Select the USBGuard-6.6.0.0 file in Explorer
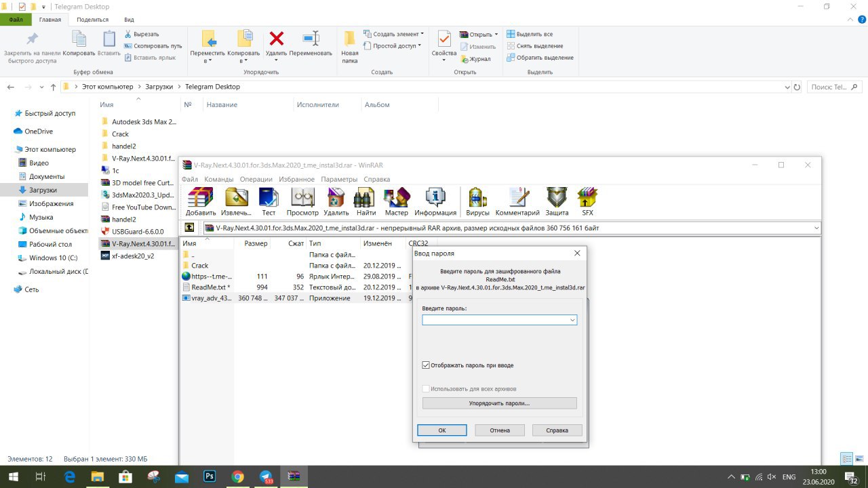 click(138, 231)
